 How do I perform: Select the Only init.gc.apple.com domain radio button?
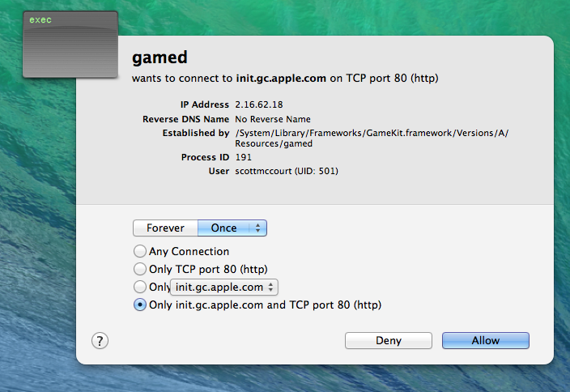140,287
